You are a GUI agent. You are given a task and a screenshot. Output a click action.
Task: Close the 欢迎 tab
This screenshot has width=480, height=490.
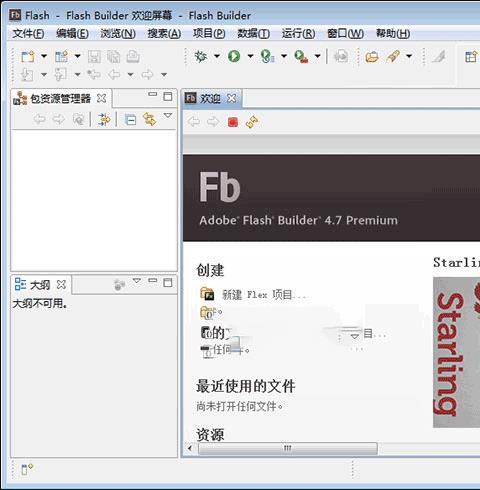(231, 98)
